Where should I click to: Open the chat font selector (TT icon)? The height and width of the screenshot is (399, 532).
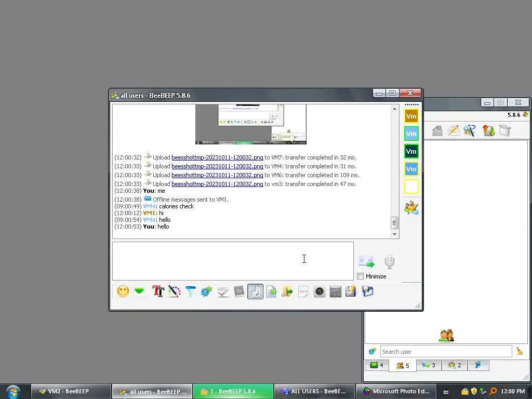pyautogui.click(x=158, y=291)
